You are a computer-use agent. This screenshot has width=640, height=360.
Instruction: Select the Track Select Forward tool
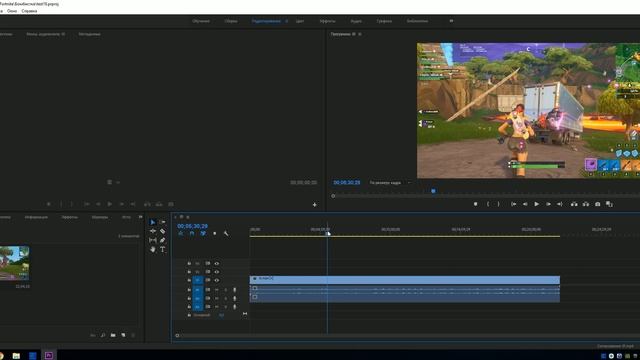[x=162, y=222]
